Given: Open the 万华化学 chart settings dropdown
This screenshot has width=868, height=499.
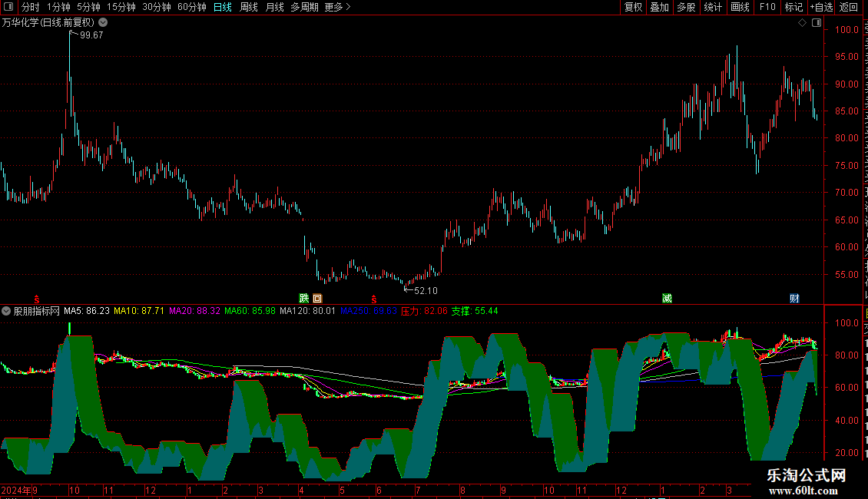Looking at the screenshot, I should [x=103, y=23].
